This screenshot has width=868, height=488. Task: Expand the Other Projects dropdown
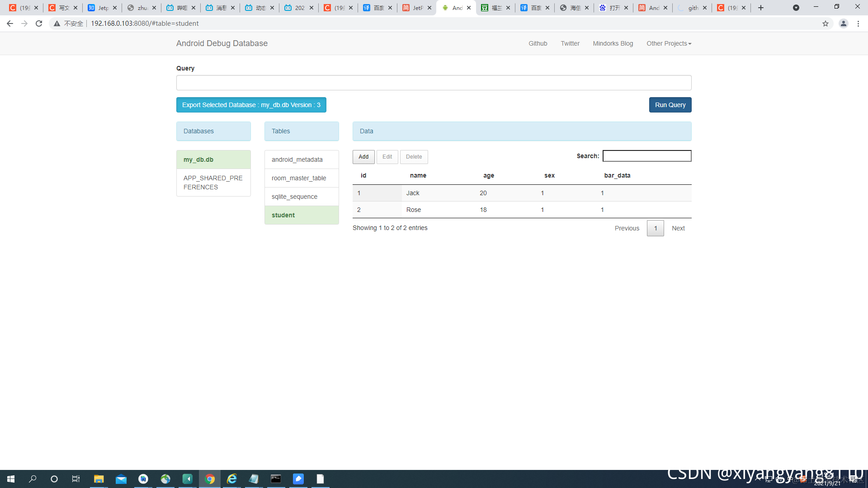[x=669, y=43]
